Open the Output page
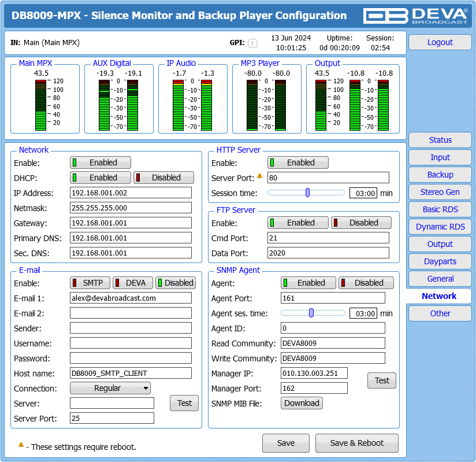 440,244
